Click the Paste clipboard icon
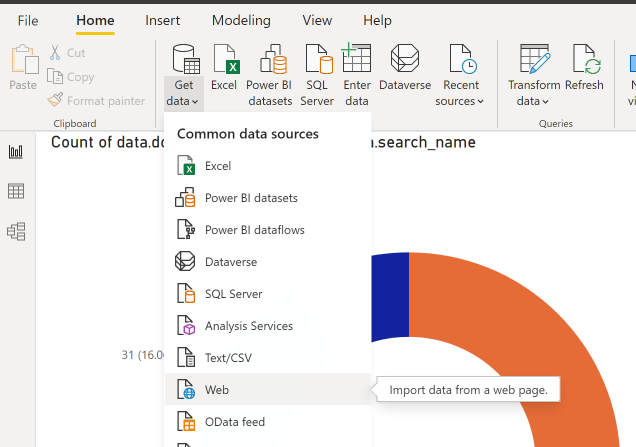 tap(24, 59)
